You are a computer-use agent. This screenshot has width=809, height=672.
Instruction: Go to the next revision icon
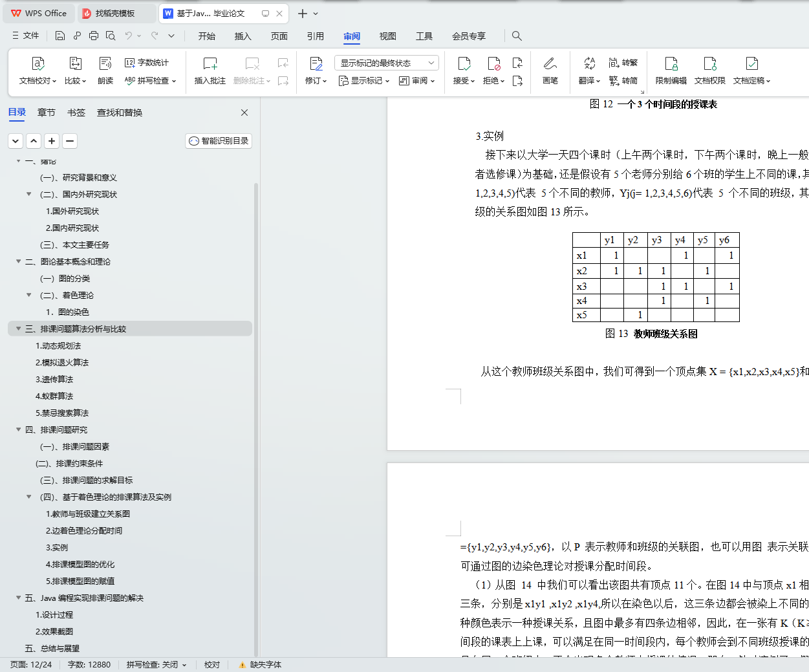click(x=517, y=81)
